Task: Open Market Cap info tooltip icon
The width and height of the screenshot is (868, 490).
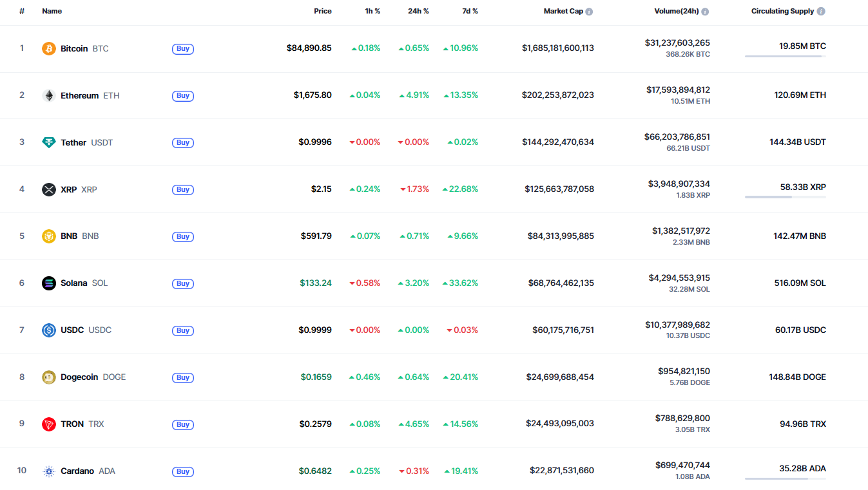Action: click(589, 12)
